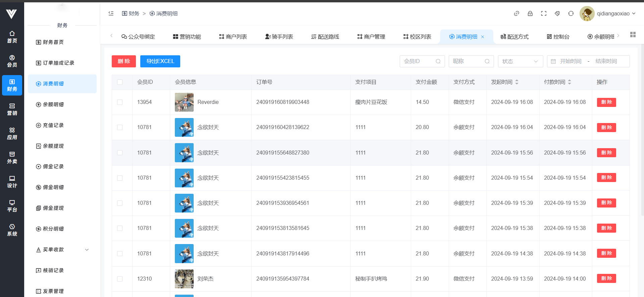Click the tab grid icon at right
The height and width of the screenshot is (297, 644).
click(633, 35)
